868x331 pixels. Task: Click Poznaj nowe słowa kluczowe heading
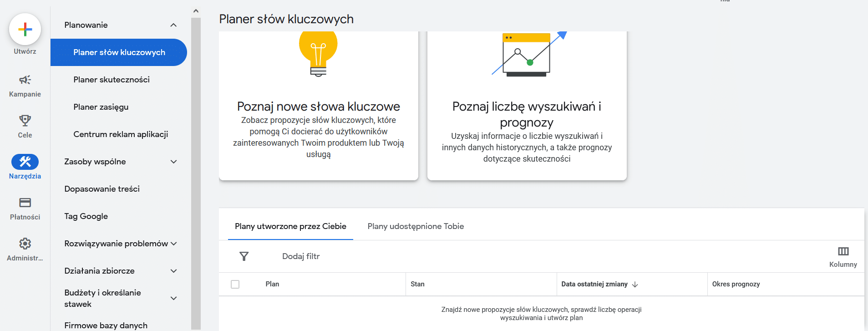click(319, 106)
